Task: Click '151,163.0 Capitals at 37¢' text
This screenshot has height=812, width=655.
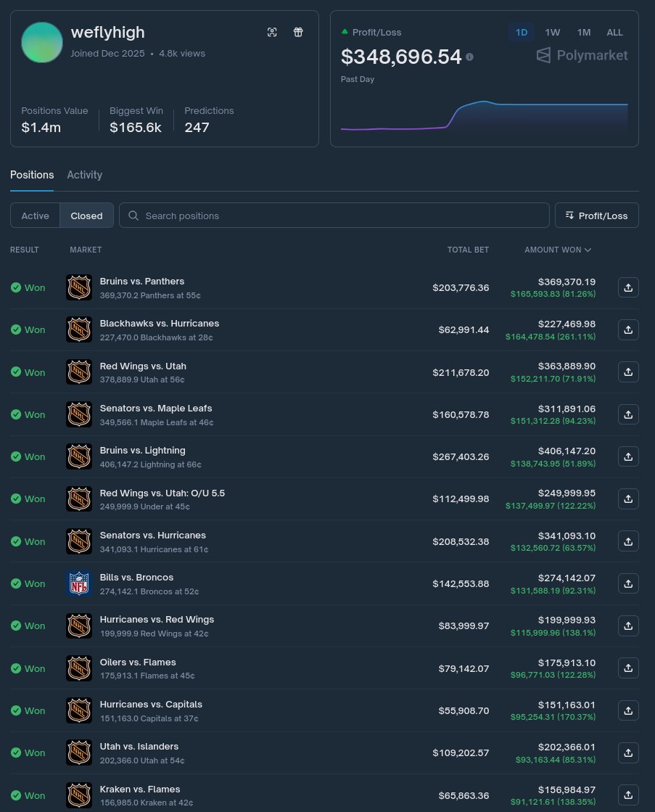Action: (x=149, y=718)
